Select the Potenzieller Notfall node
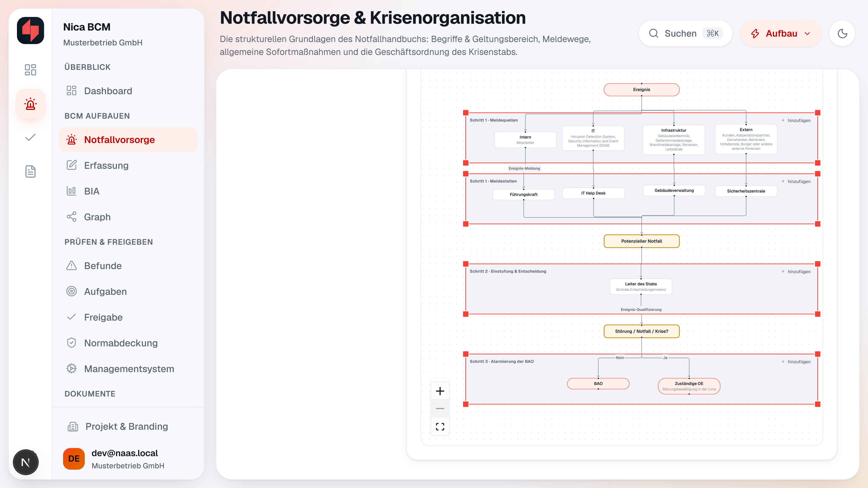Screen dimensions: 868x488 click(x=642, y=241)
